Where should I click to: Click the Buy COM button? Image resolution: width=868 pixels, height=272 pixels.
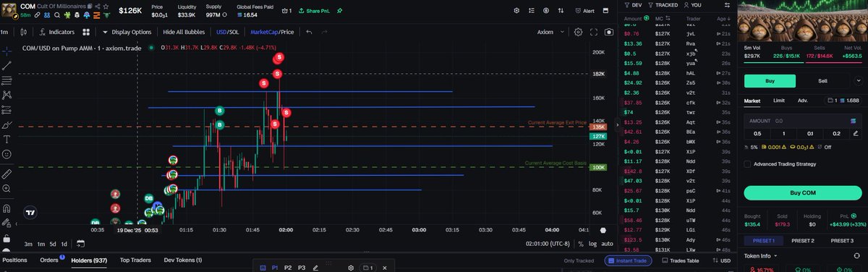pyautogui.click(x=802, y=193)
